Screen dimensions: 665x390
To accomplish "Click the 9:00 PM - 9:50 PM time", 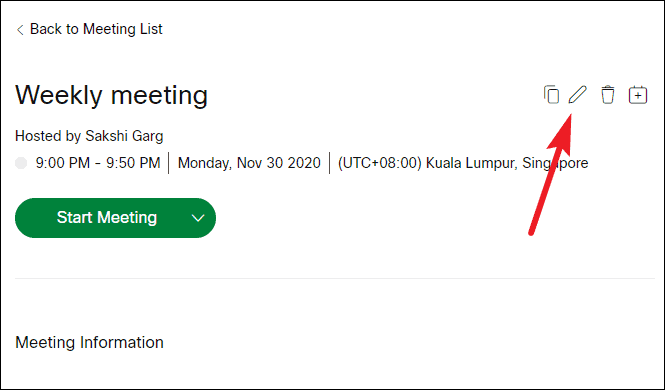I will (98, 163).
